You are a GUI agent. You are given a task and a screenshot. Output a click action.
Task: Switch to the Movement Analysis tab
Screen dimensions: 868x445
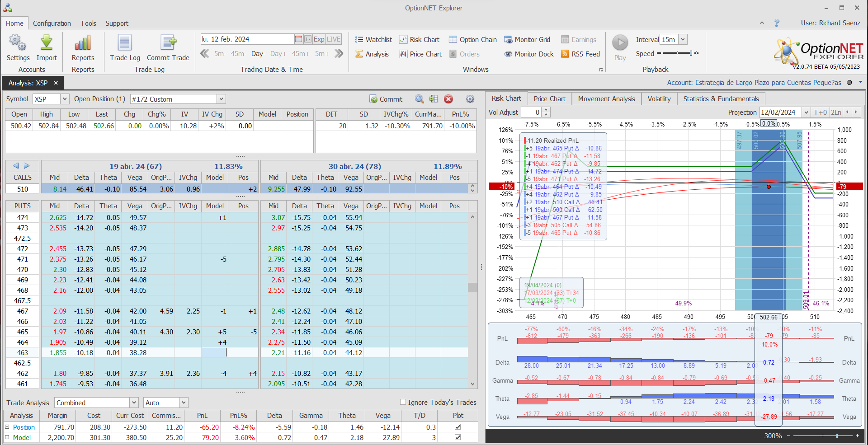(x=607, y=98)
